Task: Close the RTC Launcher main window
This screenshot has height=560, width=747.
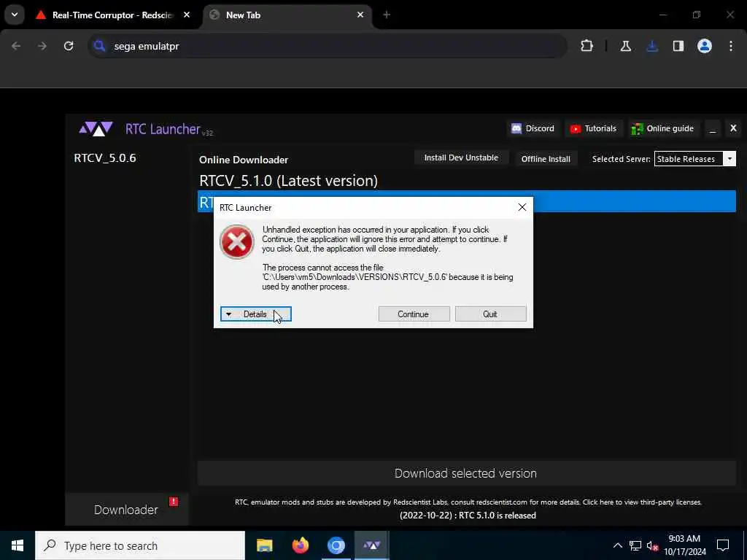Action: point(733,128)
